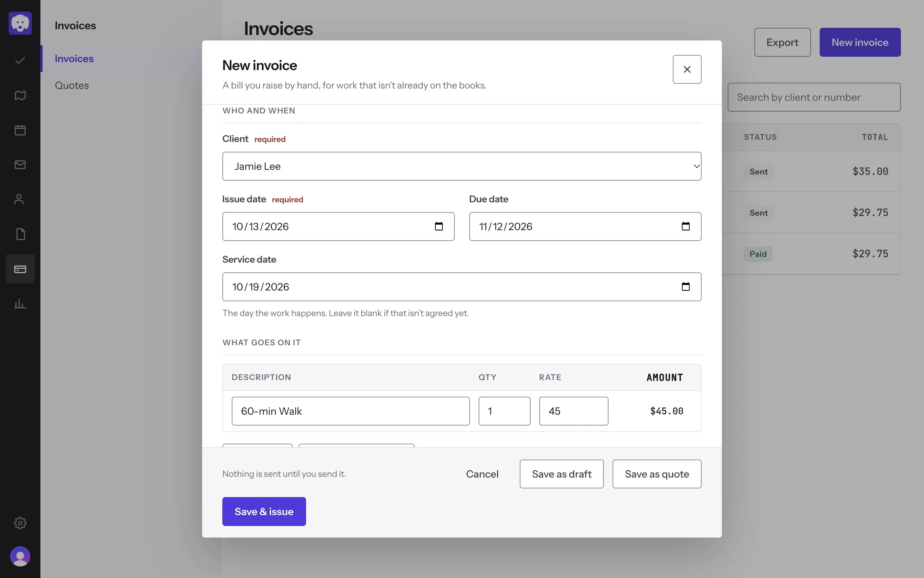This screenshot has width=924, height=578.
Task: Open the checkmark tasks icon in sidebar
Action: [20, 60]
